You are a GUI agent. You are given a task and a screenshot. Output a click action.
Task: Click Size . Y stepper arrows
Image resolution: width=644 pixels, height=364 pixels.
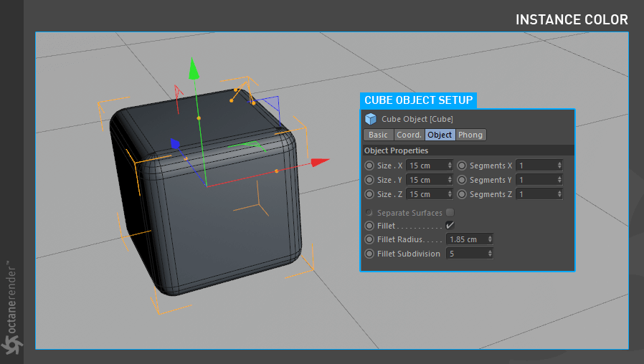coord(450,180)
